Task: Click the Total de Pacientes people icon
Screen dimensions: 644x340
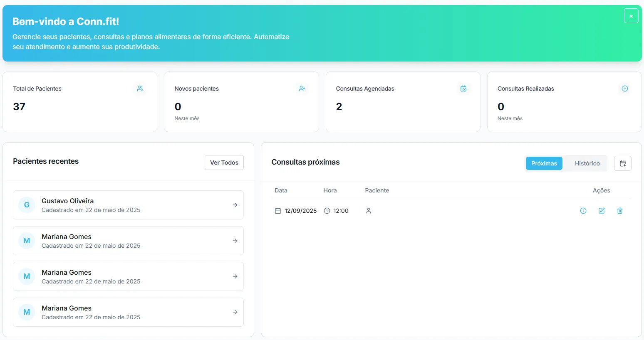Action: click(140, 89)
